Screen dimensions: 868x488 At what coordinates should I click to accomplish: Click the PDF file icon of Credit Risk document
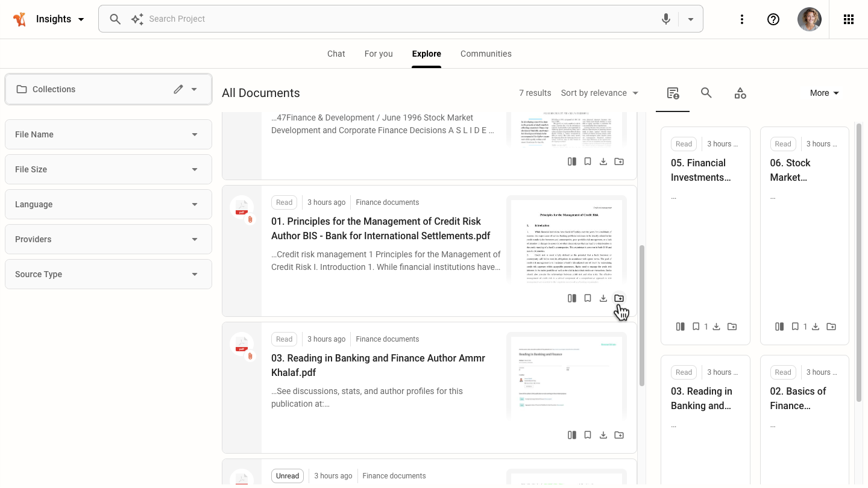[x=242, y=207]
